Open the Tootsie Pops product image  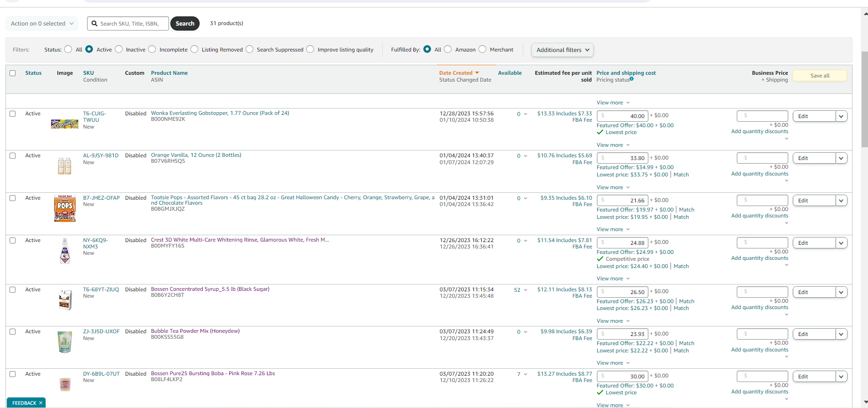pyautogui.click(x=65, y=208)
